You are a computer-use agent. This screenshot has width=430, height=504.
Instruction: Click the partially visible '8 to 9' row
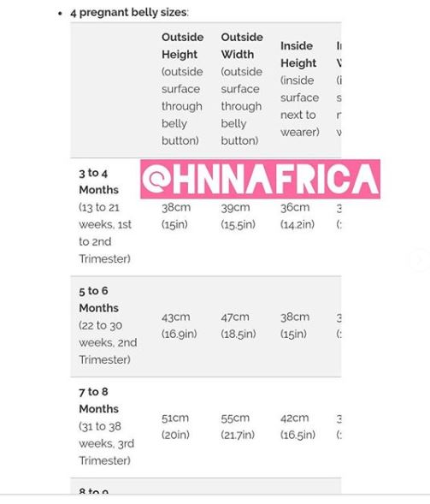(205, 486)
